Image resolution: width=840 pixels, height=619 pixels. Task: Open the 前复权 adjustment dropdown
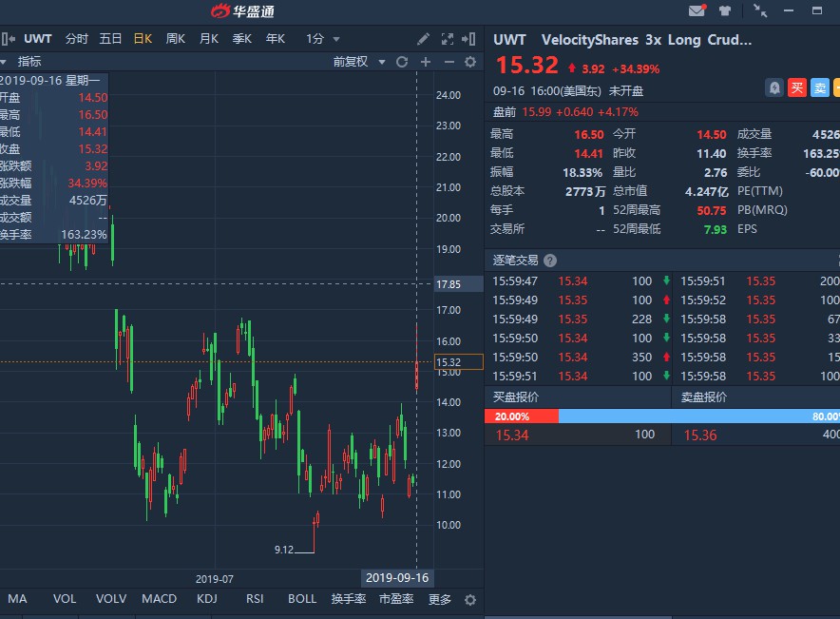coord(359,62)
